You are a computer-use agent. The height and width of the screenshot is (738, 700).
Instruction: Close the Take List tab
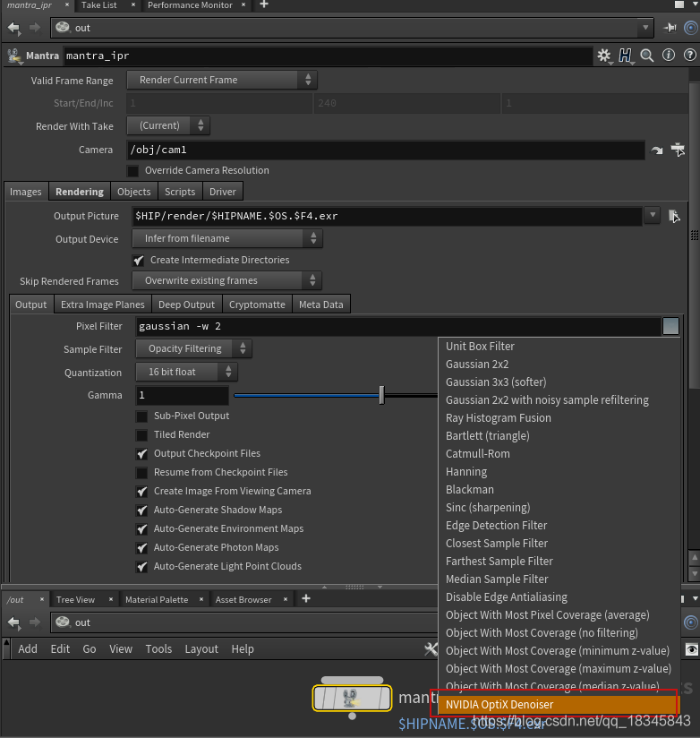tap(133, 4)
